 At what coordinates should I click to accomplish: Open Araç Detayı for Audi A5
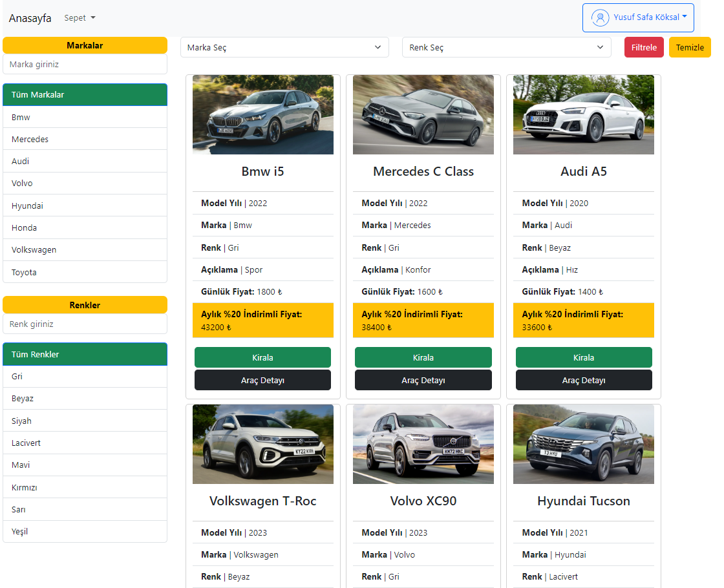[x=584, y=380]
